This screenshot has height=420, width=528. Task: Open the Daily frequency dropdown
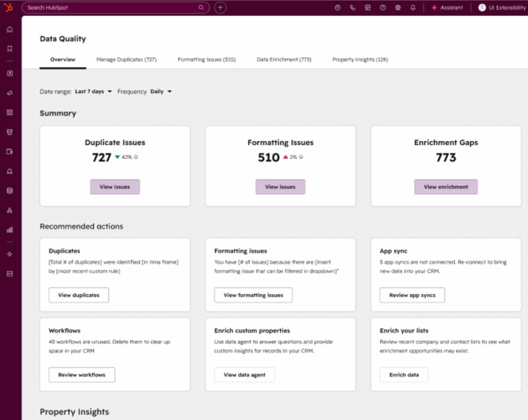coord(161,92)
